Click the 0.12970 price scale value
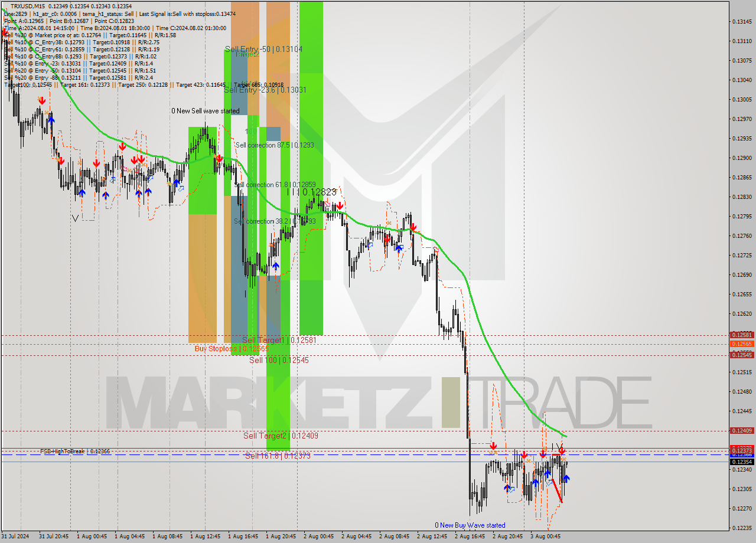The height and width of the screenshot is (543, 756). point(742,119)
